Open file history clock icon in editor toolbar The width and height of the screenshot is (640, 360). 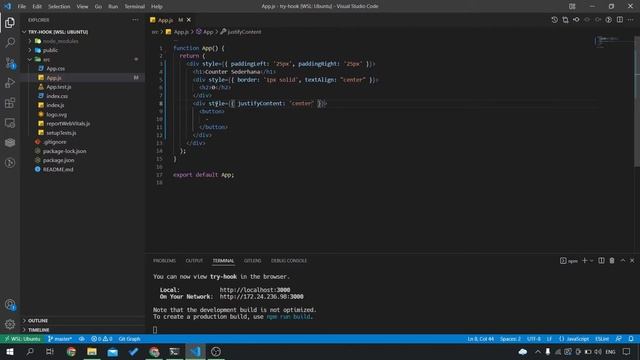(554, 20)
